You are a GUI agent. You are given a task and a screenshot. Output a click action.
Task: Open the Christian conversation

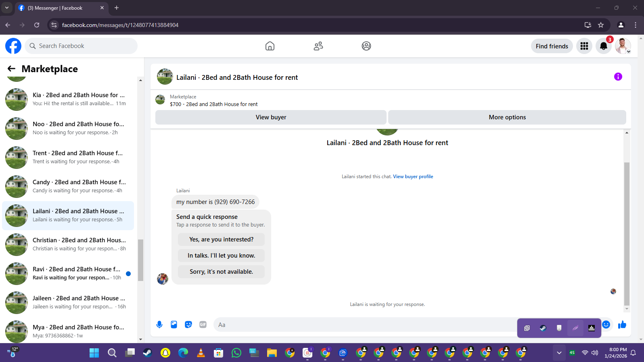click(68, 245)
